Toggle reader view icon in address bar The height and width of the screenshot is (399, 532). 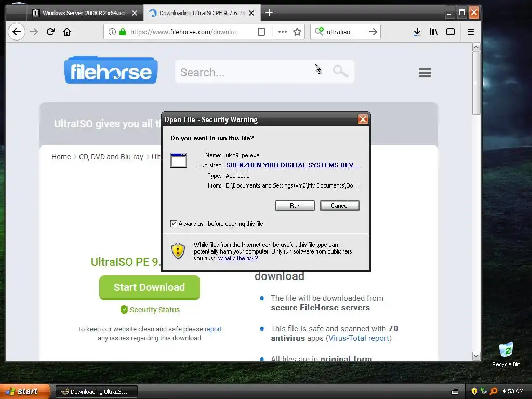pyautogui.click(x=261, y=32)
